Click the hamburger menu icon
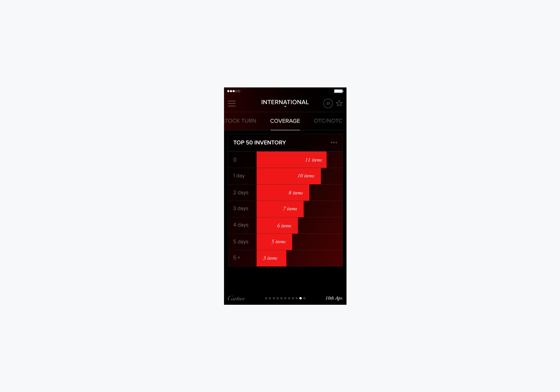 click(232, 103)
